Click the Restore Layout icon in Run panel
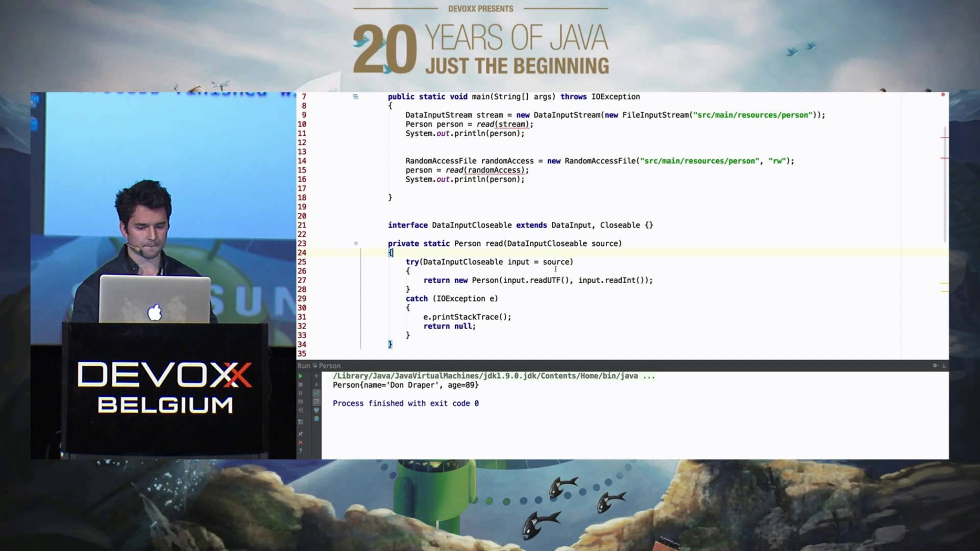 [x=300, y=402]
